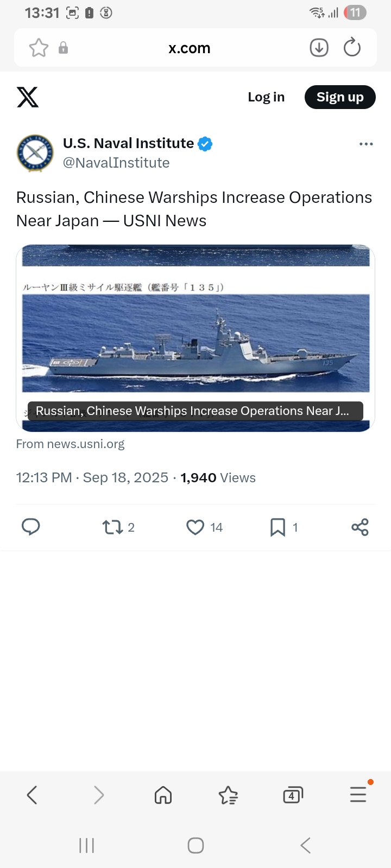391x868 pixels.
Task: Share the post via share icon
Action: coord(360,527)
